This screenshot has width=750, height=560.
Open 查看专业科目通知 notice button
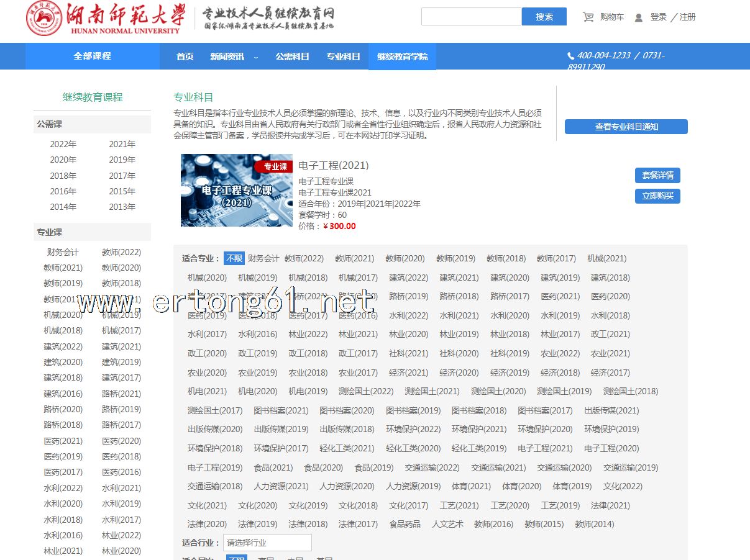click(x=626, y=127)
